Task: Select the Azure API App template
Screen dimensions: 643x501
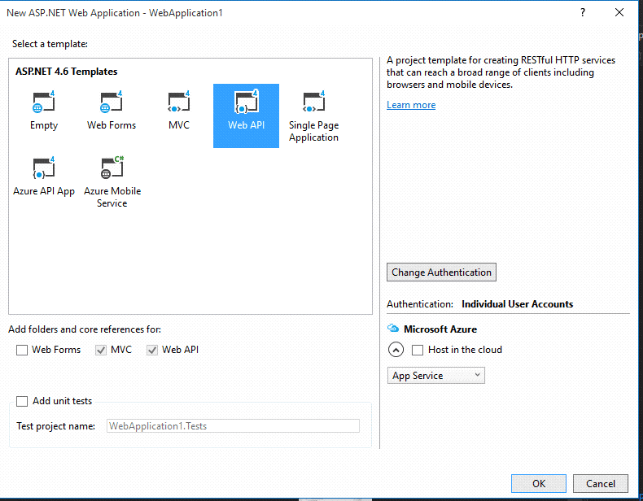Action: tap(43, 168)
